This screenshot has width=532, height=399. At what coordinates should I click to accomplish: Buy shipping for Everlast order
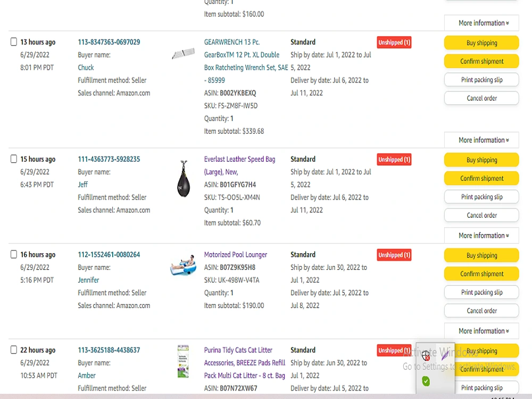click(481, 160)
